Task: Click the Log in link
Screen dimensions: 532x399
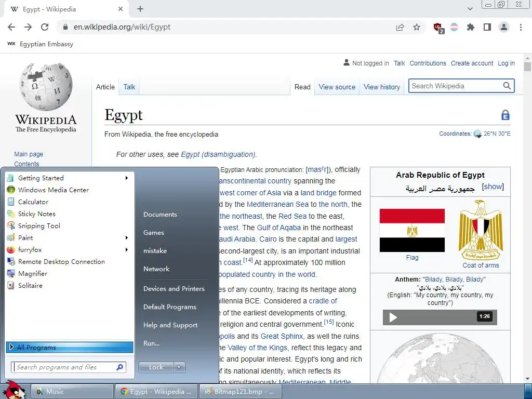Action: tap(506, 63)
